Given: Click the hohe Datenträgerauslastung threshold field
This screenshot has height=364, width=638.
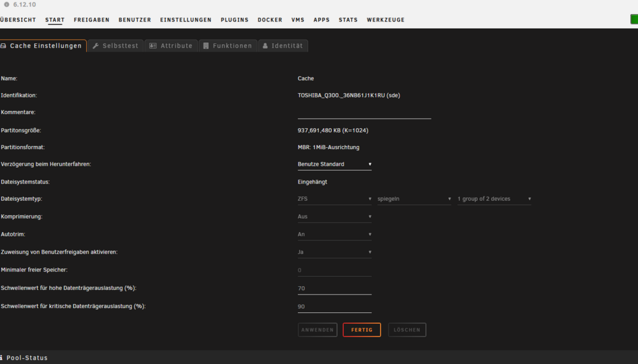Looking at the screenshot, I should click(334, 288).
